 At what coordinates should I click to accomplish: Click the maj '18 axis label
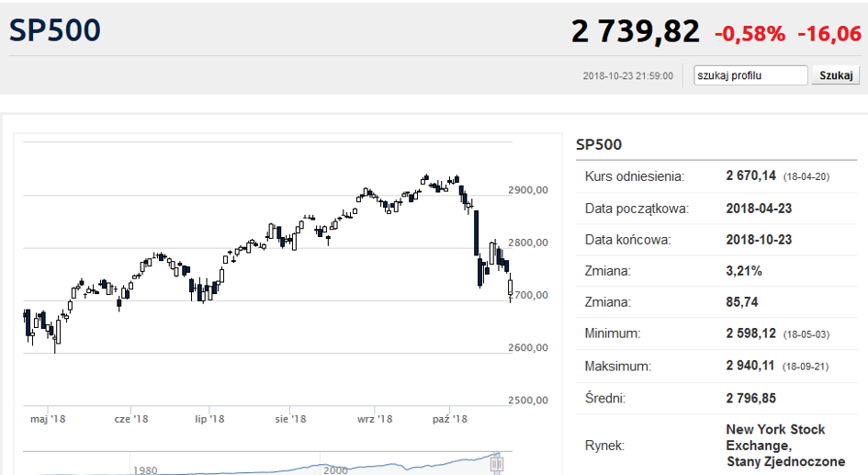[48, 419]
